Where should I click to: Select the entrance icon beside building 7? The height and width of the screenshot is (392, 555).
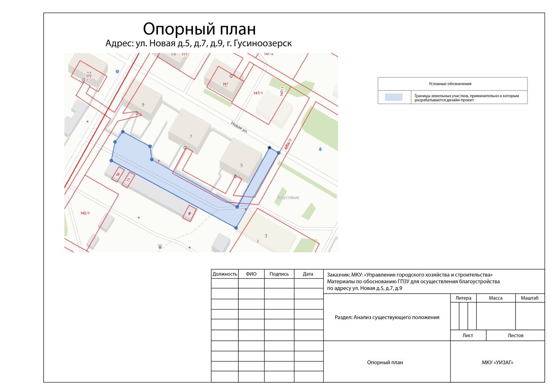pyautogui.click(x=185, y=147)
